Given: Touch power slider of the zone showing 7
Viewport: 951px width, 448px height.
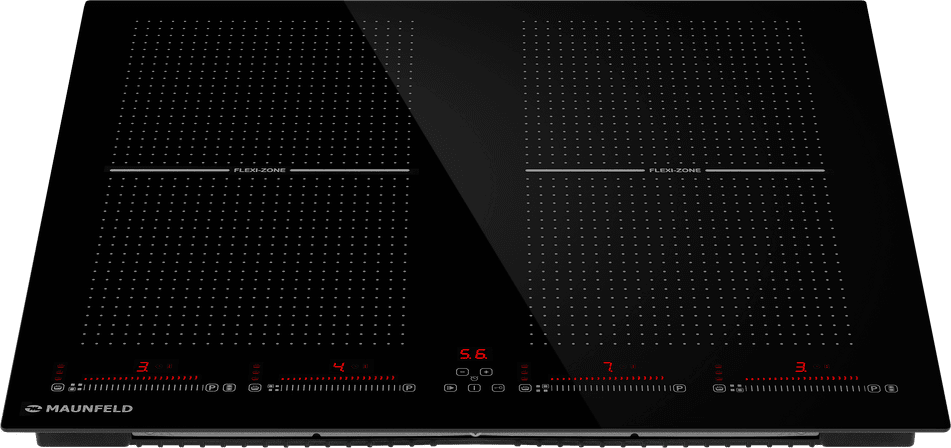Looking at the screenshot, I should coord(602,387).
